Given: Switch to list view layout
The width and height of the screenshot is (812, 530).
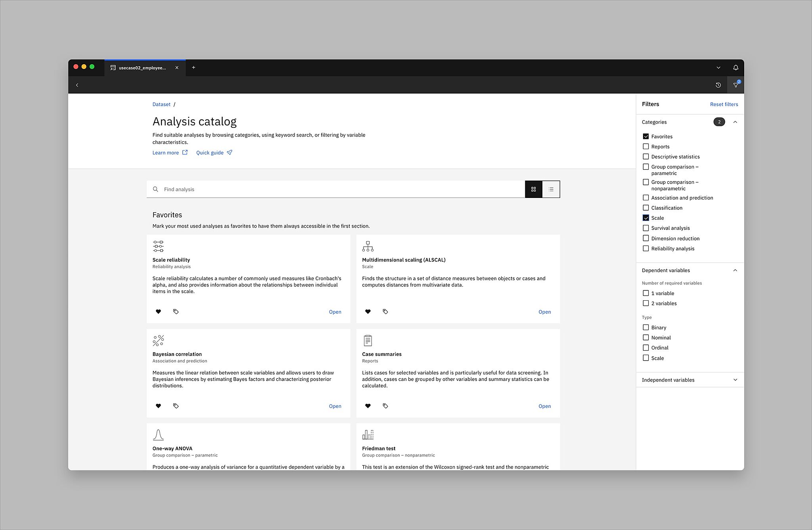Looking at the screenshot, I should (551, 189).
